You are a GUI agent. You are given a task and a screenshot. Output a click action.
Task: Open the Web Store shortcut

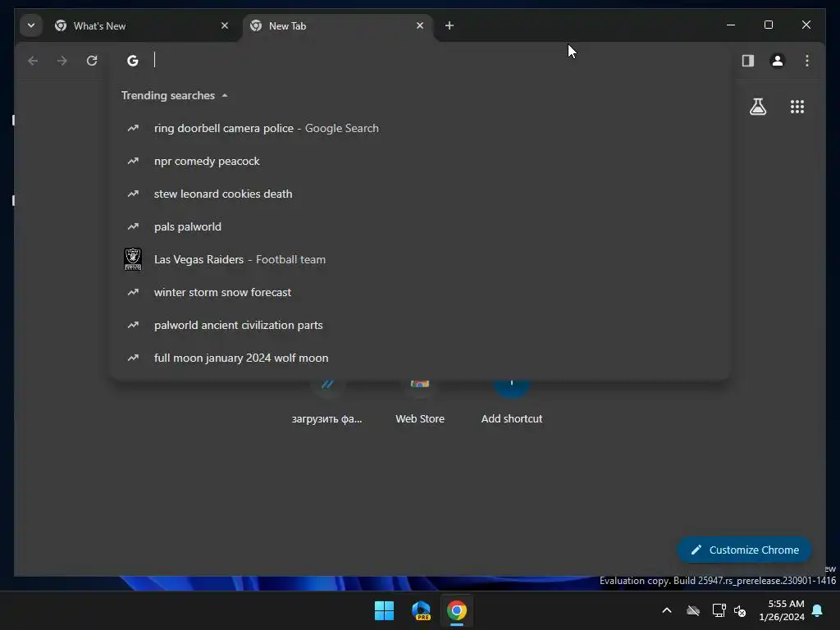[420, 402]
